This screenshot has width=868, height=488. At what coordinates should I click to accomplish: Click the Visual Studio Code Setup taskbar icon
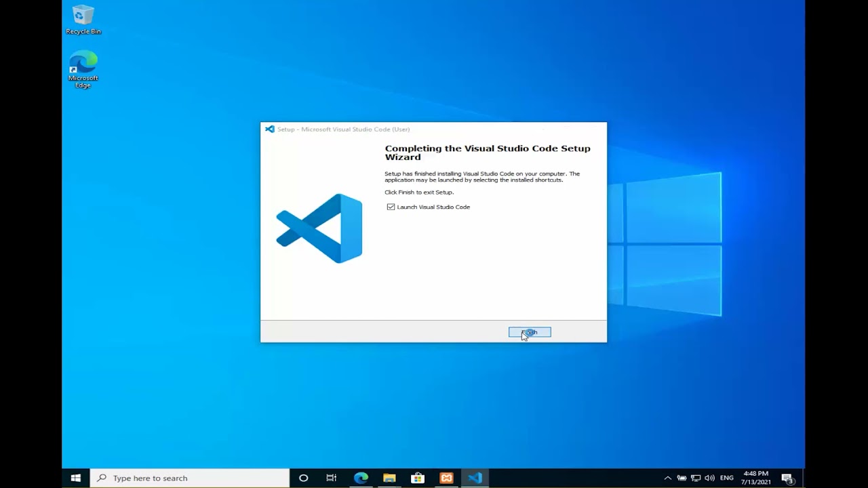(x=475, y=478)
